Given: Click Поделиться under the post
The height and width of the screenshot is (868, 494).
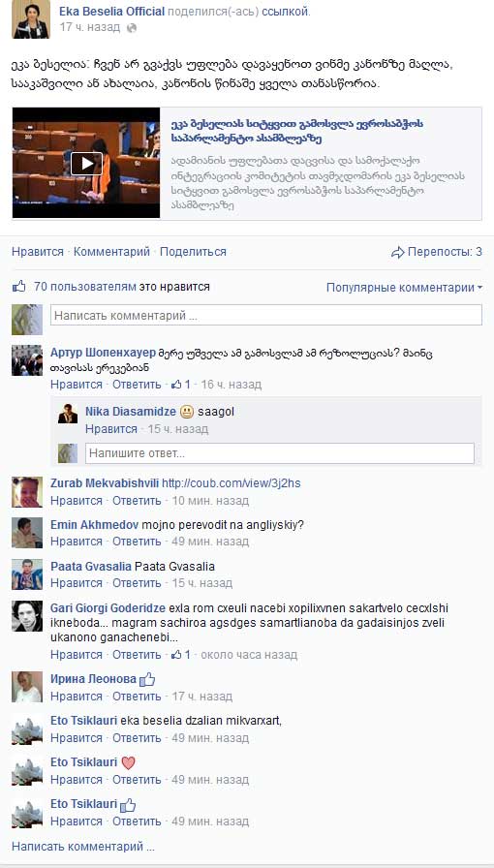Looking at the screenshot, I should pyautogui.click(x=194, y=251).
